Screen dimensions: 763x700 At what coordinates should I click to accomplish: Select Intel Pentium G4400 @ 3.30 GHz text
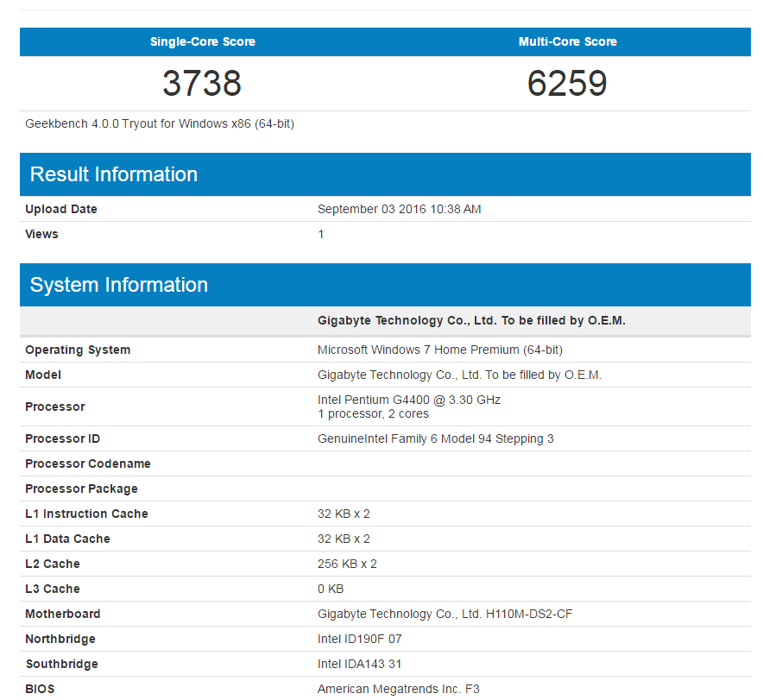(x=409, y=400)
